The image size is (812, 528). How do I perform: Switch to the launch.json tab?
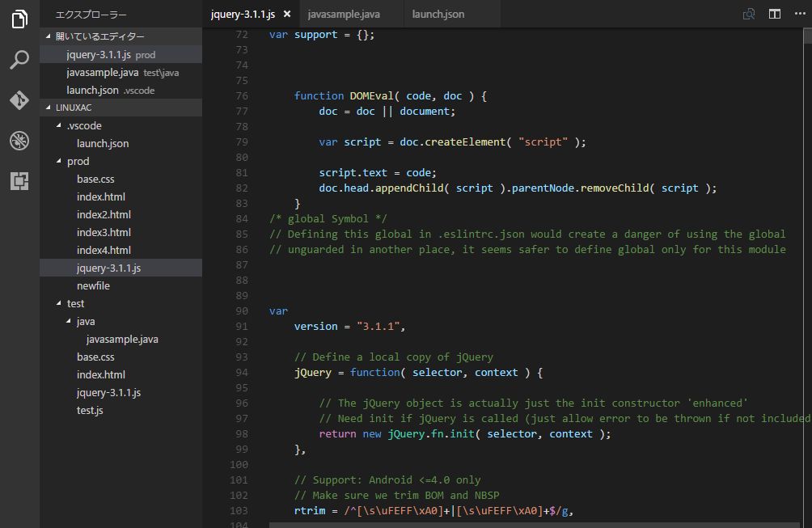point(438,14)
